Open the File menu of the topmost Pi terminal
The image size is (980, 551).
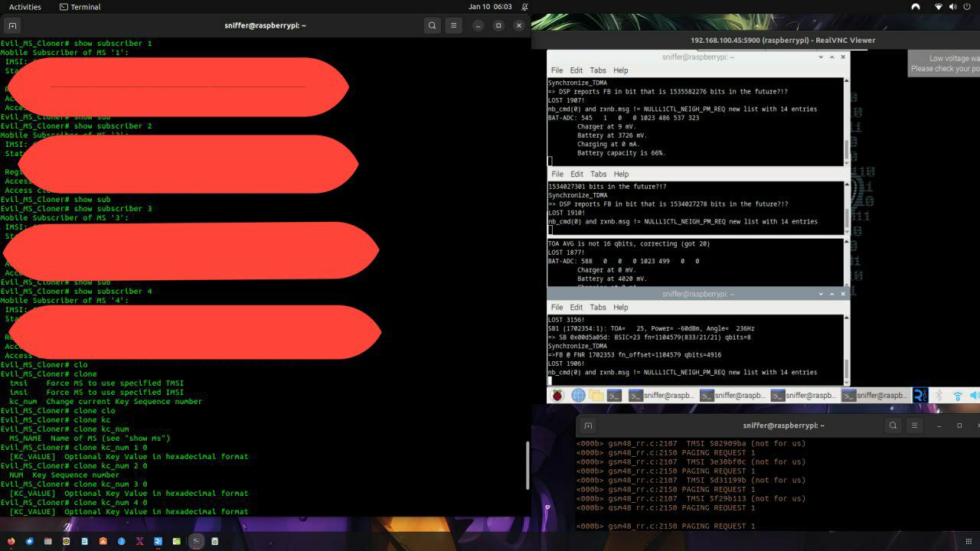coord(557,70)
